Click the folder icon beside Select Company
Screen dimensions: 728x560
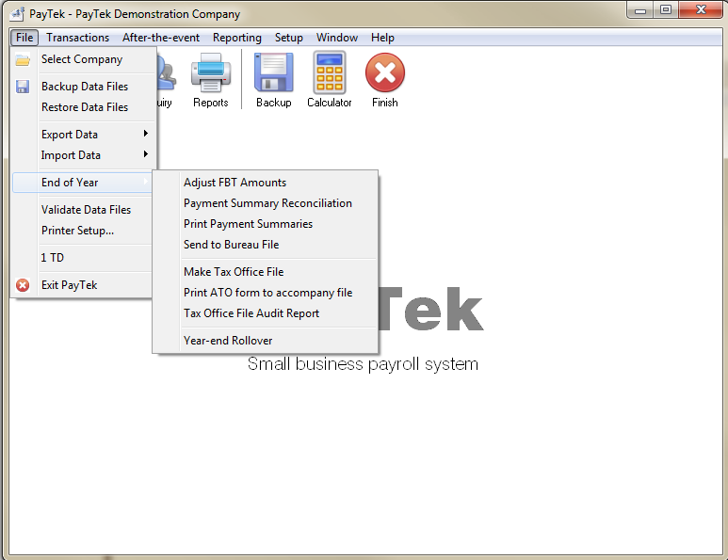(x=23, y=60)
